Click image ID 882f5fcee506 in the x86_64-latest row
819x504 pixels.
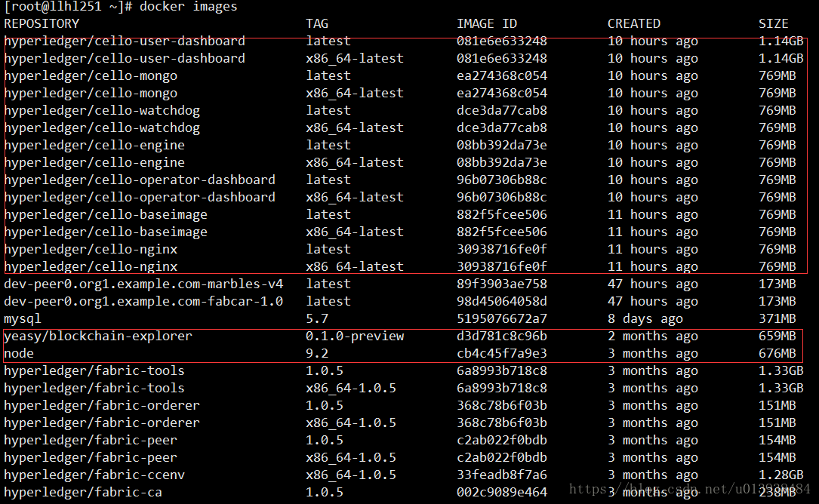point(502,232)
